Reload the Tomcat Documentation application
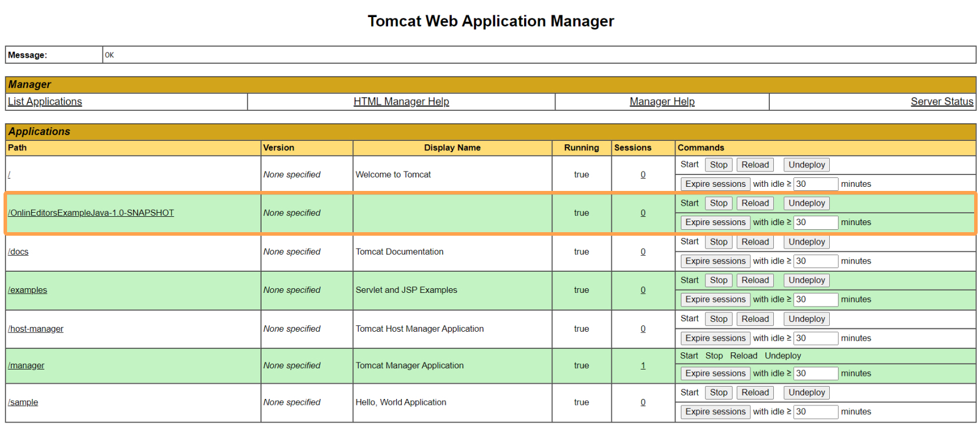The height and width of the screenshot is (429, 980). point(755,242)
